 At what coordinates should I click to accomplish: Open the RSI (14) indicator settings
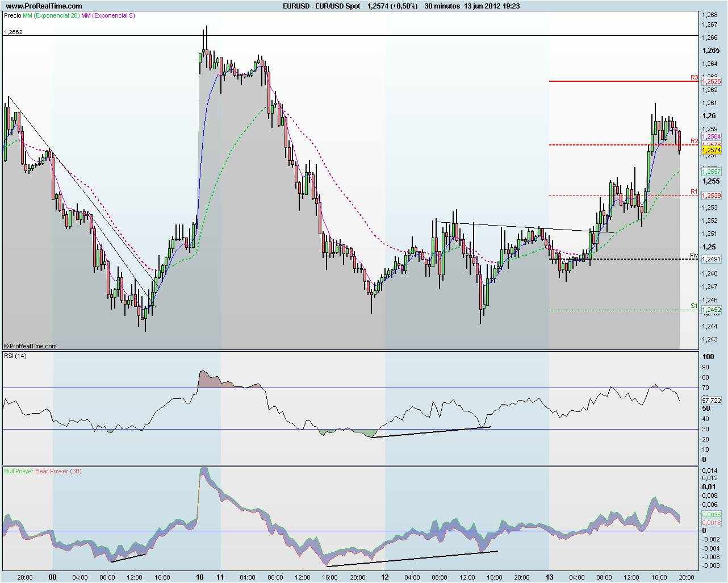coord(15,357)
